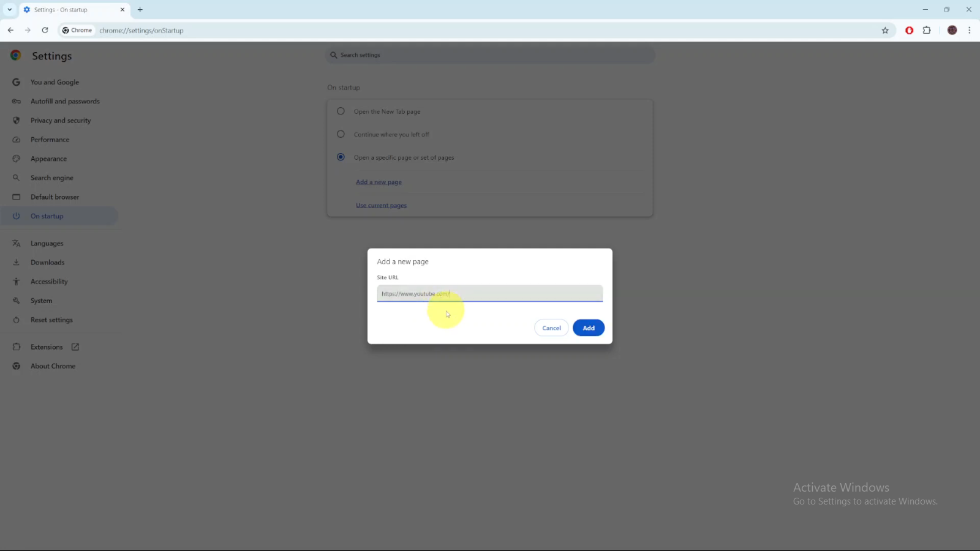Focus the Site URL input field
Viewport: 980px width, 551px height.
tap(489, 293)
